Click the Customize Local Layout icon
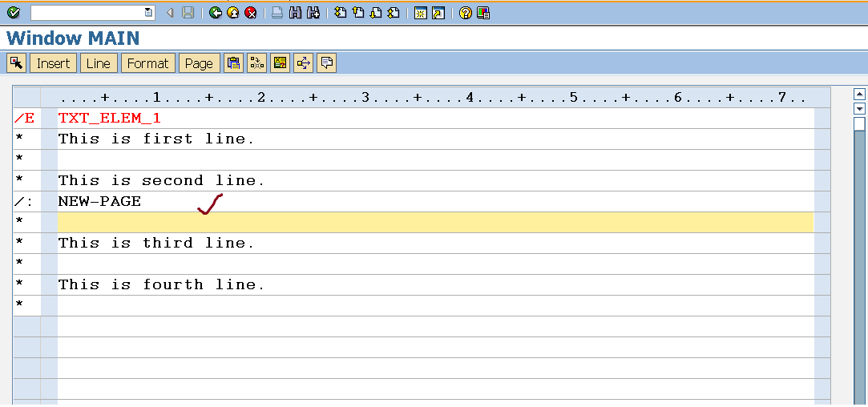The width and height of the screenshot is (868, 407). pyautogui.click(x=482, y=12)
